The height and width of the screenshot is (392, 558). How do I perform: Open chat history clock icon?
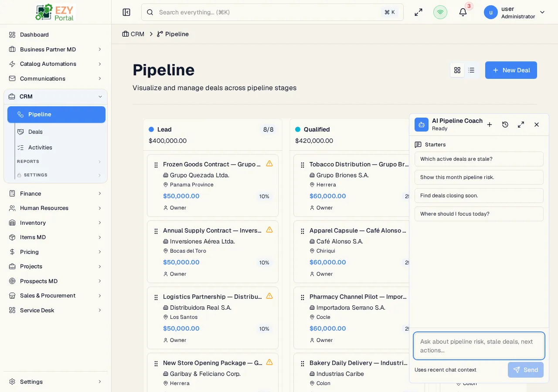click(x=505, y=125)
